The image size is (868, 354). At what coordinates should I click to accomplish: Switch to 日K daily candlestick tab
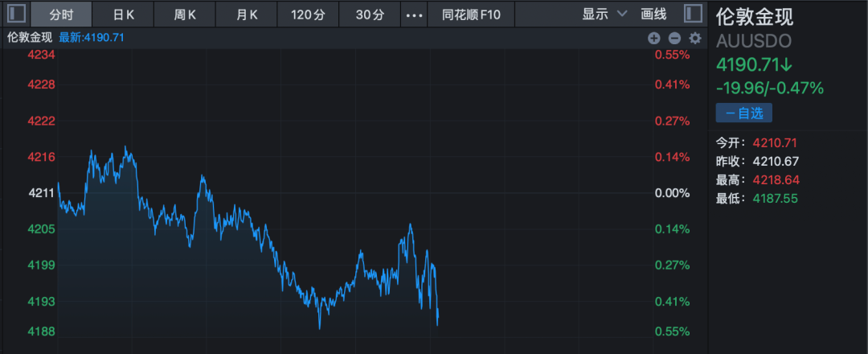click(123, 14)
